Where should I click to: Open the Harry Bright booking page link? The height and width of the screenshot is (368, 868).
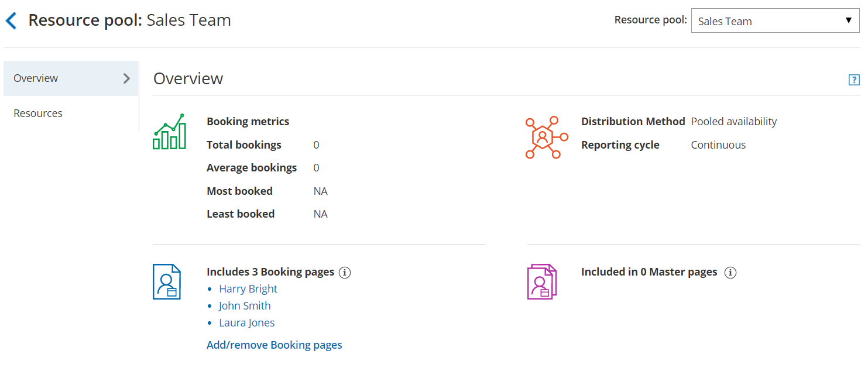point(248,289)
